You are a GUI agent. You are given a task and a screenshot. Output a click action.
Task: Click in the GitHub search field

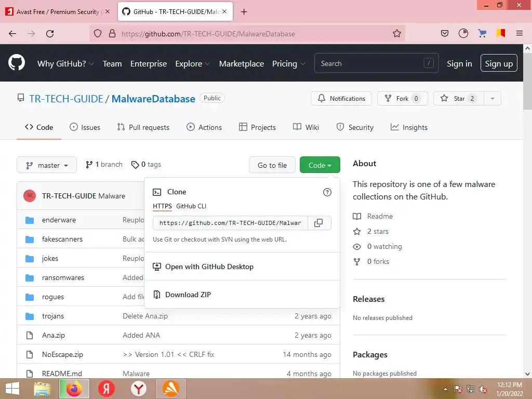[x=376, y=63]
